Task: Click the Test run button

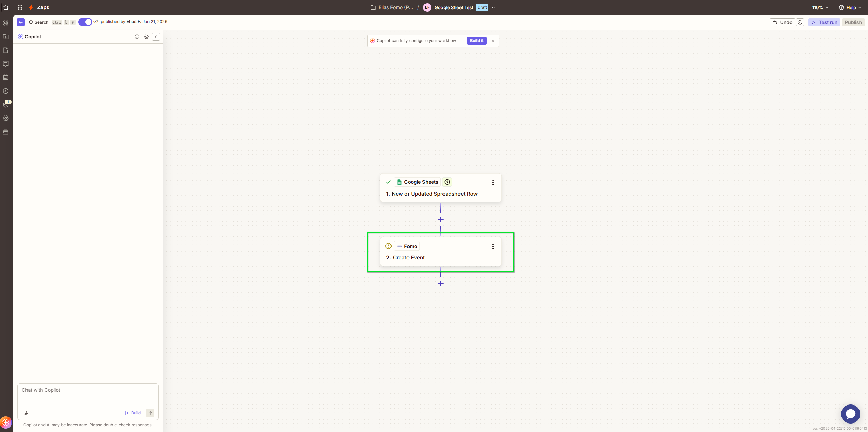Action: click(824, 22)
